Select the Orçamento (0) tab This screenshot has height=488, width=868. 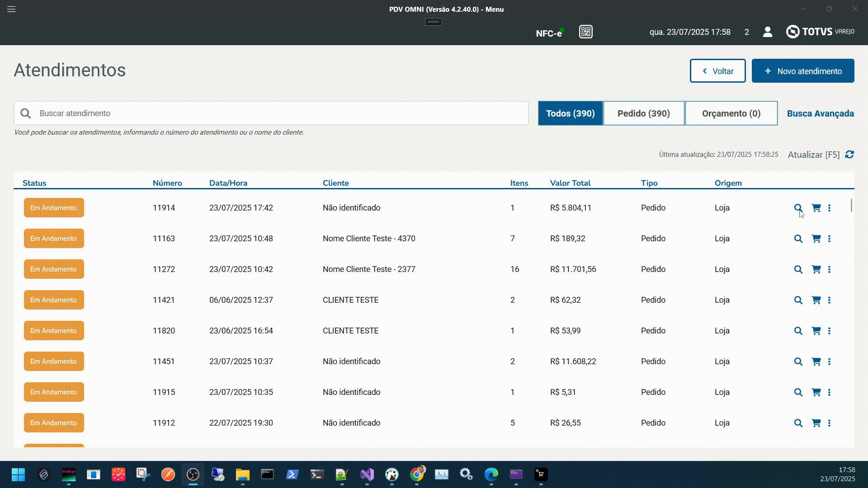pos(731,113)
